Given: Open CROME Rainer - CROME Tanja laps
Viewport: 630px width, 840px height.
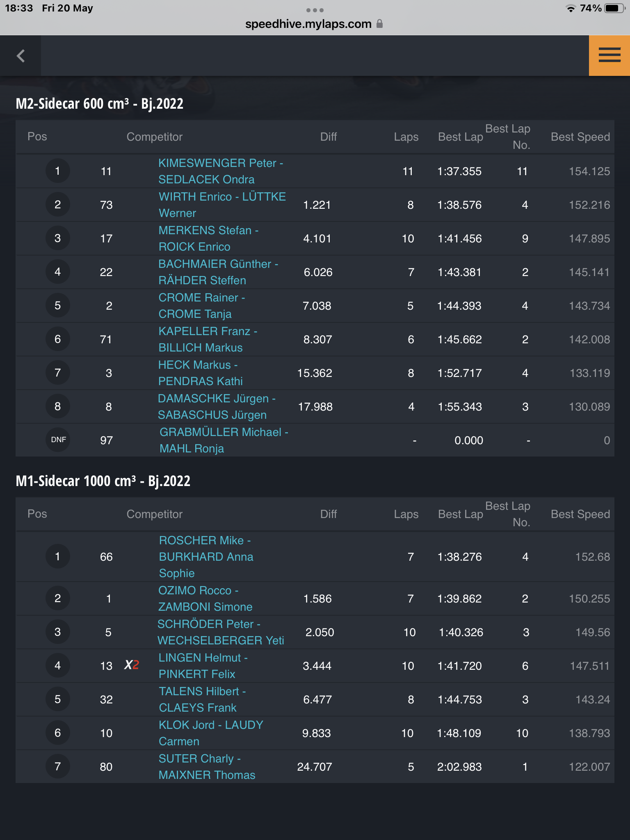Looking at the screenshot, I should tap(201, 306).
